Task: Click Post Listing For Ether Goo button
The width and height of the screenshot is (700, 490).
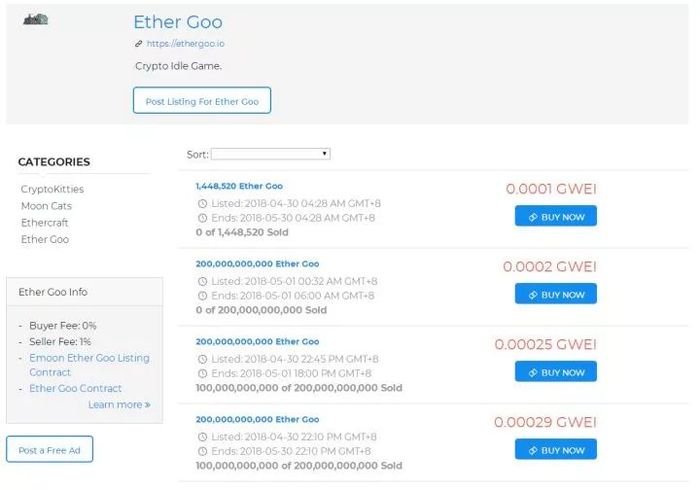Action: (x=202, y=101)
